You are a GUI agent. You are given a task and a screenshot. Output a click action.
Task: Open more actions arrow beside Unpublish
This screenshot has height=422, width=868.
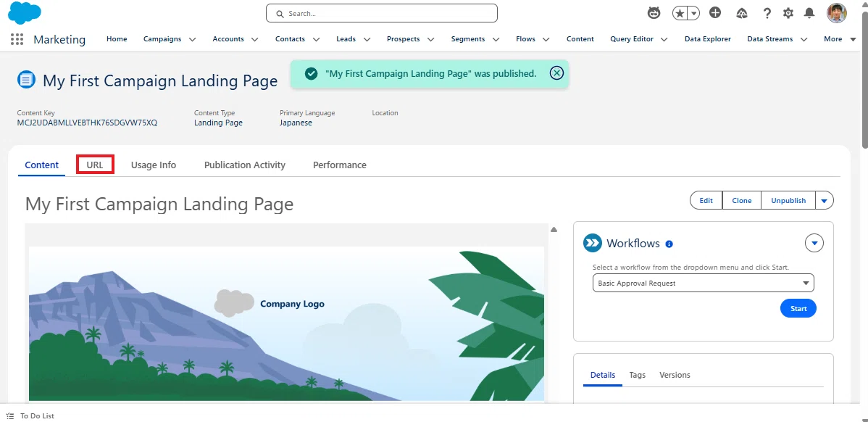825,200
